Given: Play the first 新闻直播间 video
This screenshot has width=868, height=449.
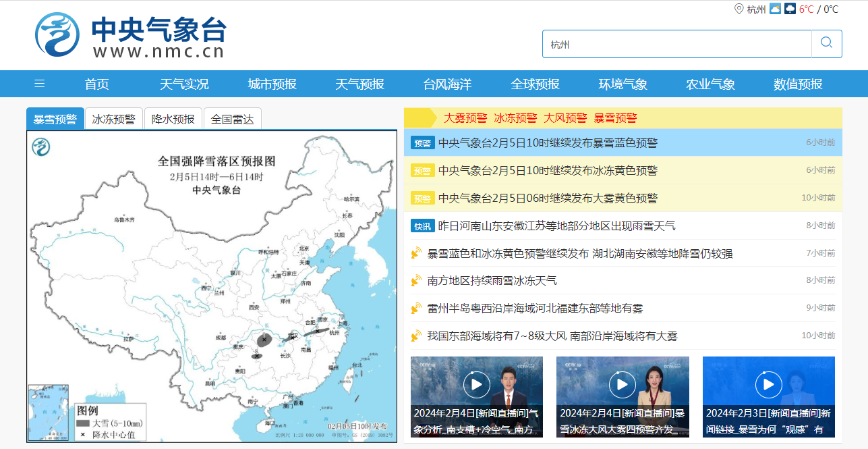Looking at the screenshot, I should (476, 385).
